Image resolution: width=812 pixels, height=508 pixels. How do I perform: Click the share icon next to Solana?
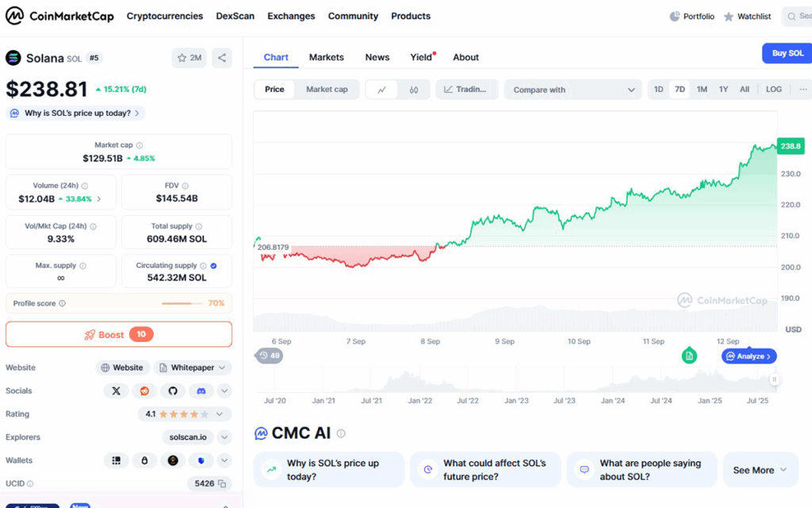click(222, 57)
